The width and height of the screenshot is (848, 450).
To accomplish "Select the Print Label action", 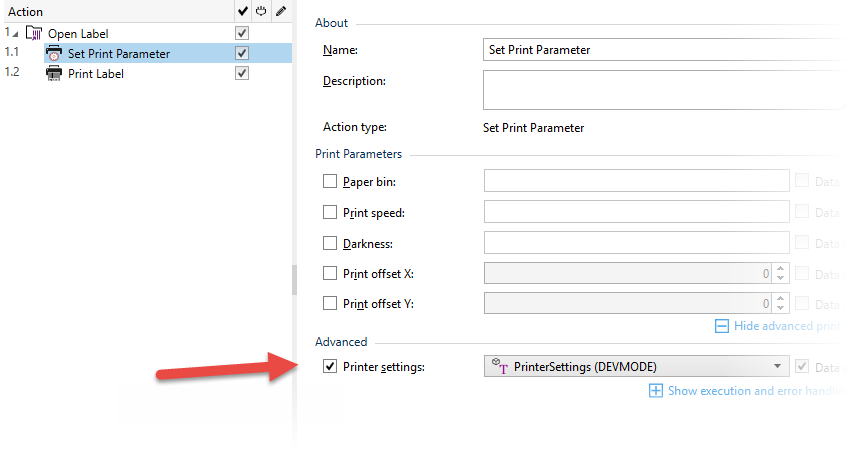I will [96, 74].
